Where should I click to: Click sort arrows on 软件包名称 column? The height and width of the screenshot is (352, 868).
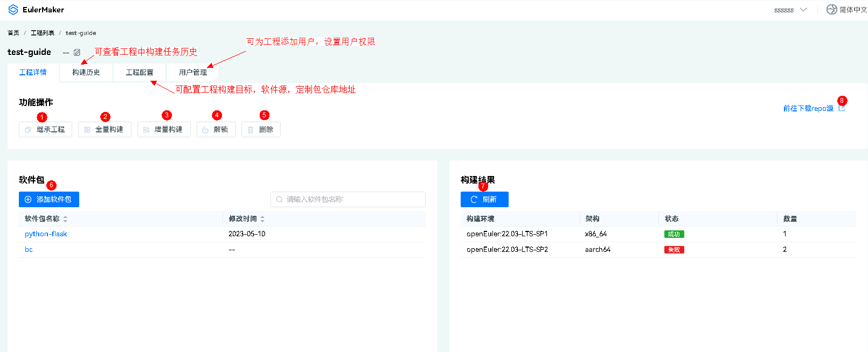point(65,219)
